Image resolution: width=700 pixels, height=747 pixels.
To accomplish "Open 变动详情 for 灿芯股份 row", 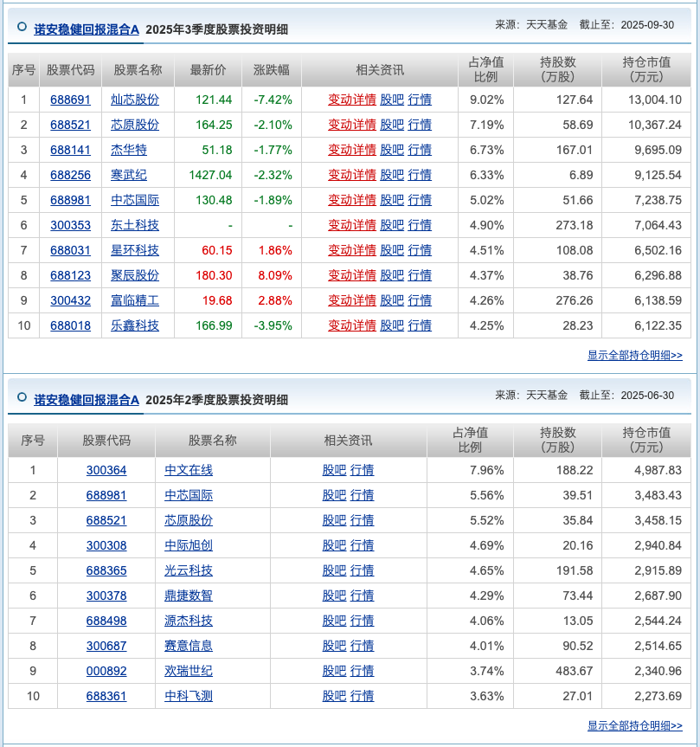I will tap(352, 100).
